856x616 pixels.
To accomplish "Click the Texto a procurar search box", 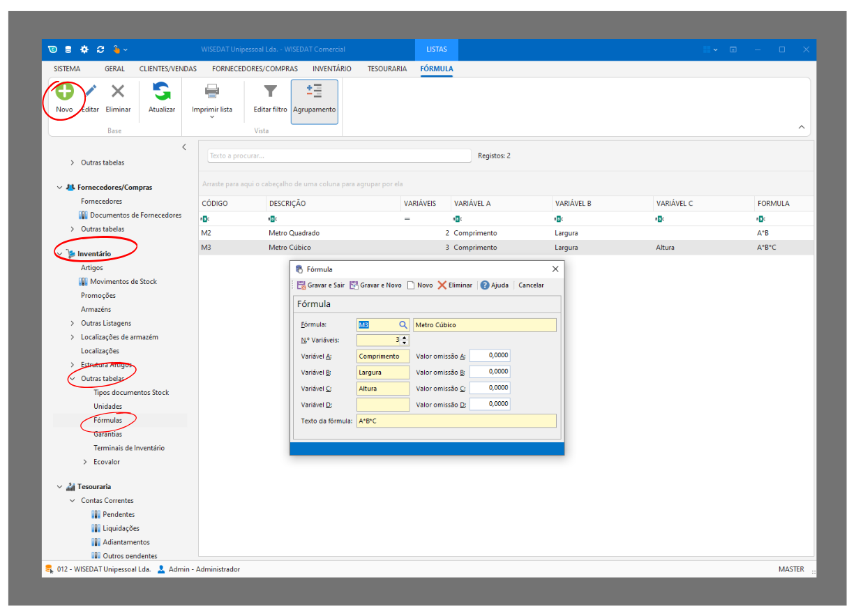I will [339, 156].
